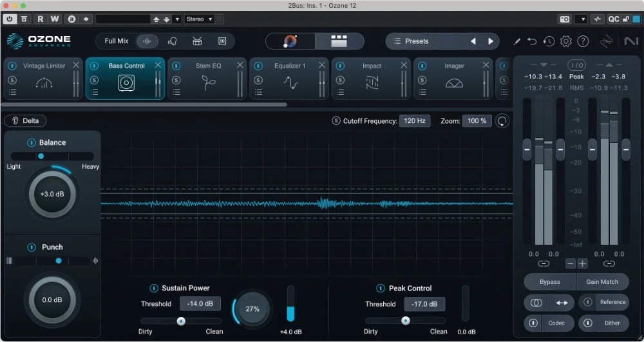Open the help question mark

coord(583,41)
